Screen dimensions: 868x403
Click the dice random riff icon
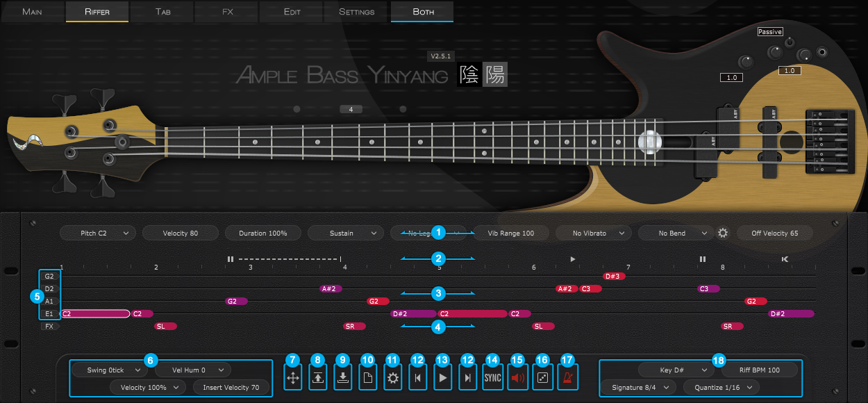point(542,378)
